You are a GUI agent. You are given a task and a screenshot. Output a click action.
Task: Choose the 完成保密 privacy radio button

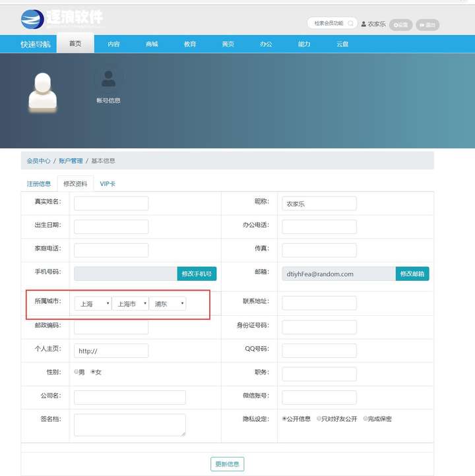365,419
